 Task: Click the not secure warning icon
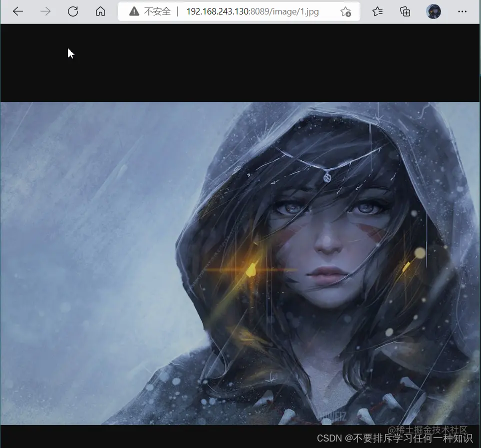[134, 11]
